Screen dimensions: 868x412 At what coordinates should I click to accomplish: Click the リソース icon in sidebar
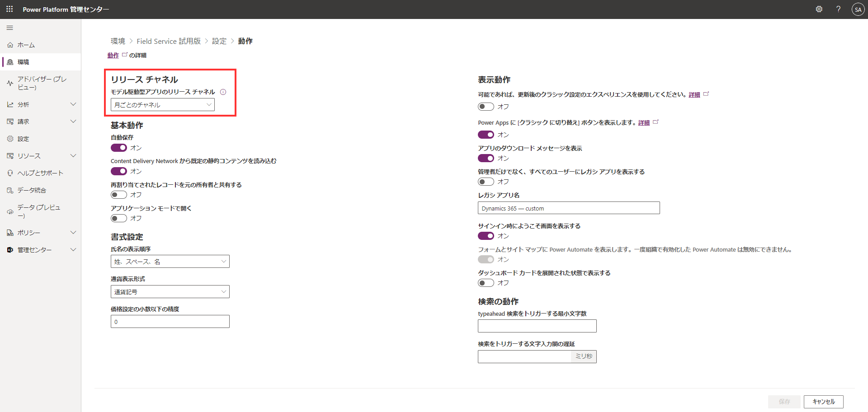[10, 156]
